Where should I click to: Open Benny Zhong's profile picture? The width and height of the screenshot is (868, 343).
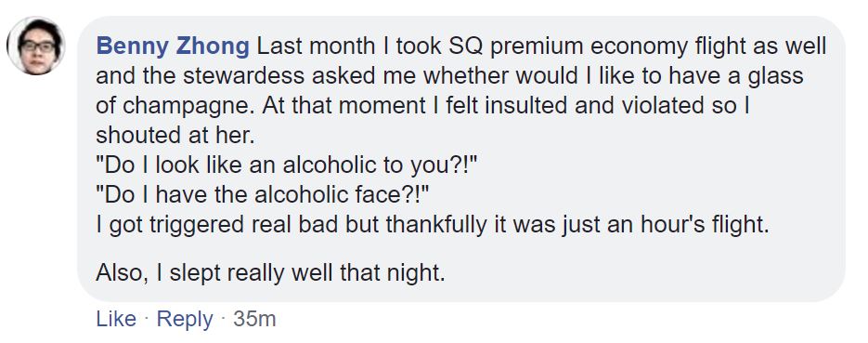(36, 46)
